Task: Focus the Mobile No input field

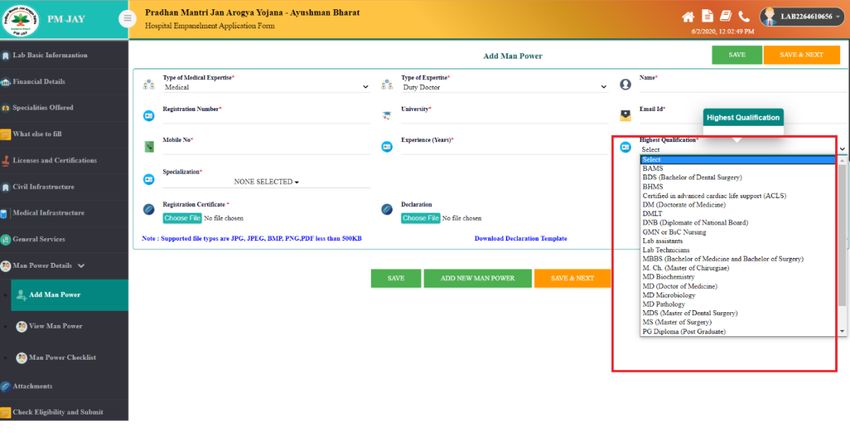Action: pyautogui.click(x=266, y=149)
